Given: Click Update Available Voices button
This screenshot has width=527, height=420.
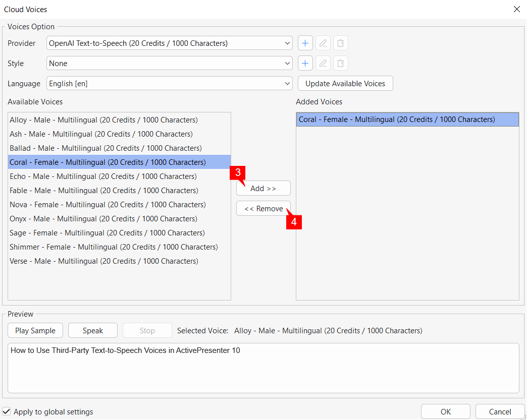Looking at the screenshot, I should [345, 84].
